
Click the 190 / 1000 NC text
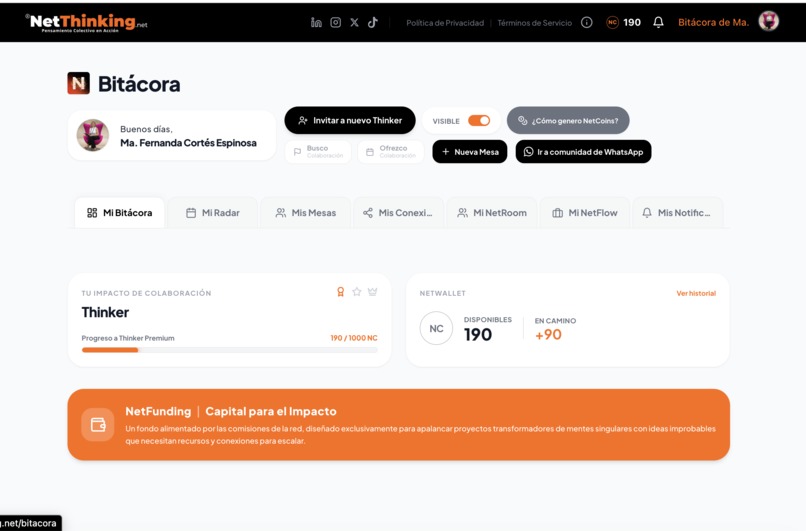point(354,338)
